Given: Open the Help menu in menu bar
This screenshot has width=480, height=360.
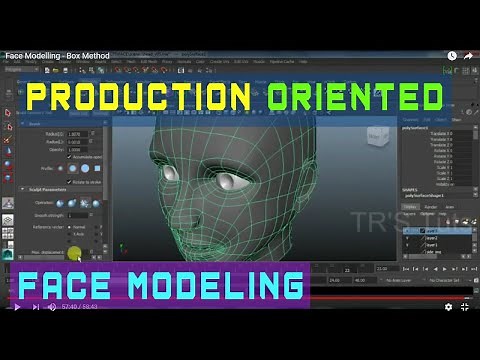Looking at the screenshot, I should (x=303, y=62).
